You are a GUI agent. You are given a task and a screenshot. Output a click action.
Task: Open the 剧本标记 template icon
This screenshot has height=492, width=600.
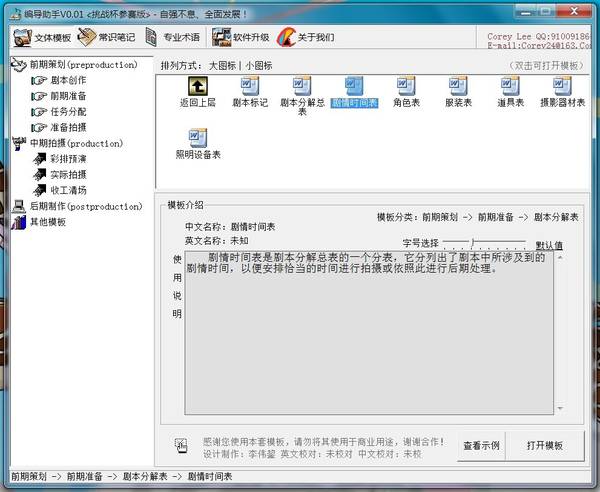[x=250, y=86]
